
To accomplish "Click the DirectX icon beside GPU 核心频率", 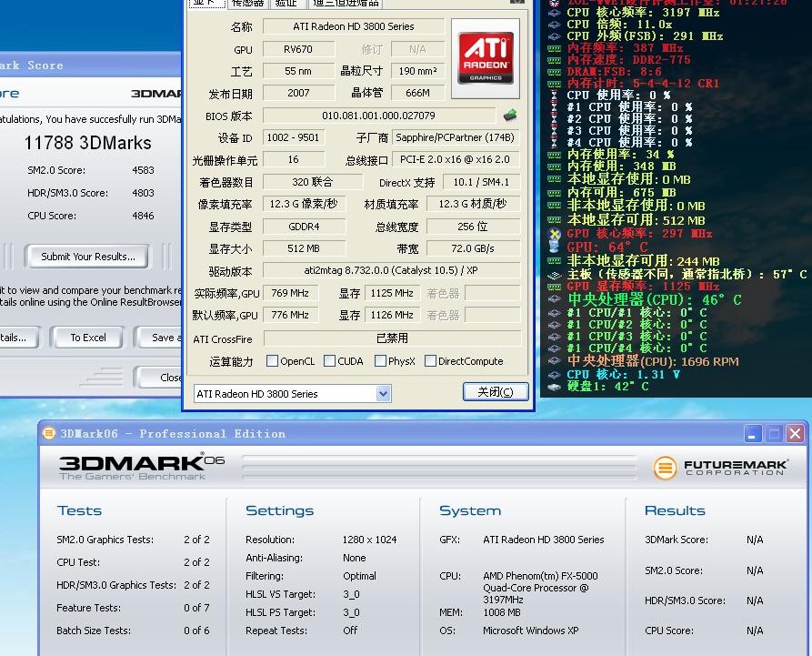I will [554, 234].
